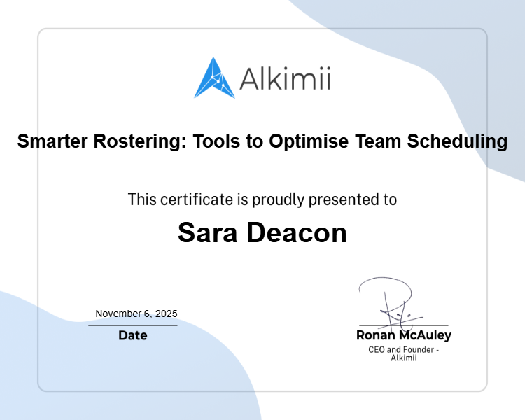Click the 'Alkimii' wordmark text
The height and width of the screenshot is (420, 525).
pos(286,78)
